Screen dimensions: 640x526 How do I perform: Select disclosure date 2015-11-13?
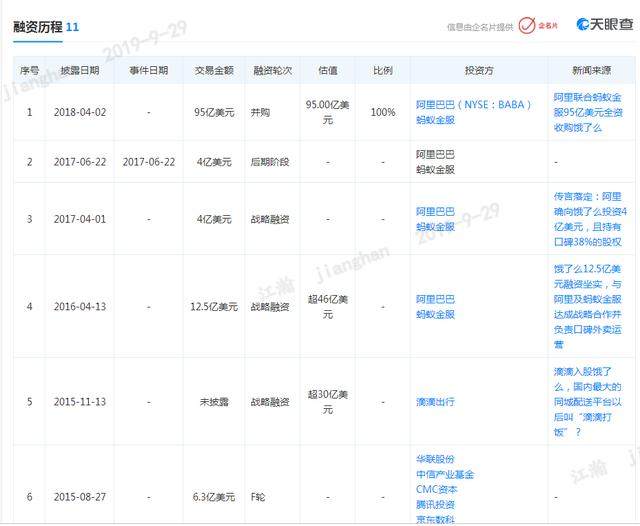(80, 402)
